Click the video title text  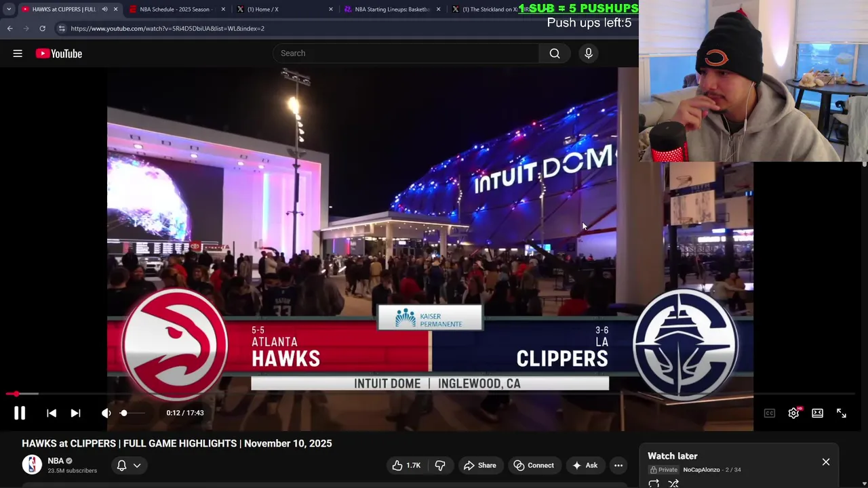click(x=177, y=443)
